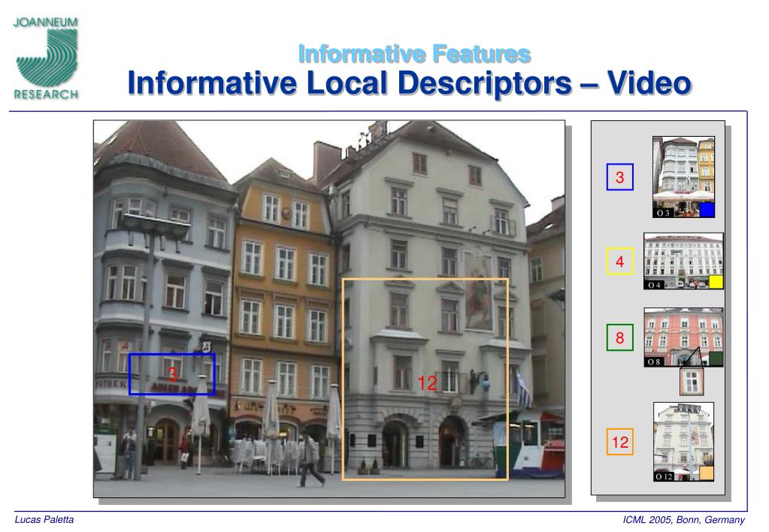
Task: Click the yellow swatch on the O 4 thumbnail
Action: pyautogui.click(x=716, y=282)
